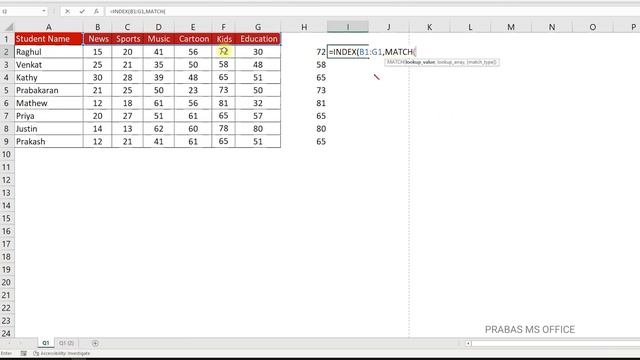Click the MATCH function tooltip hint
640x360 pixels.
[442, 62]
